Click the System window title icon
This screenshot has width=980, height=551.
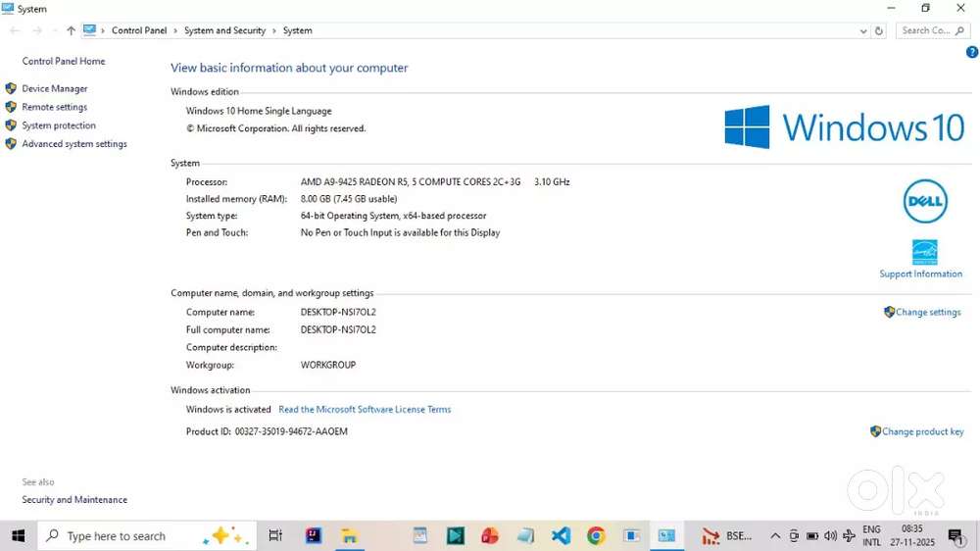8,9
